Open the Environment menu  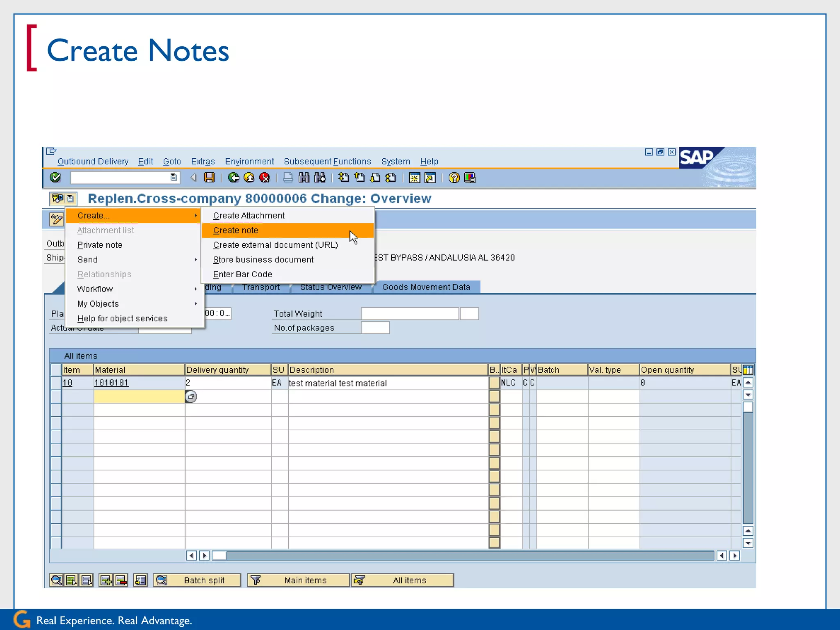(x=249, y=161)
